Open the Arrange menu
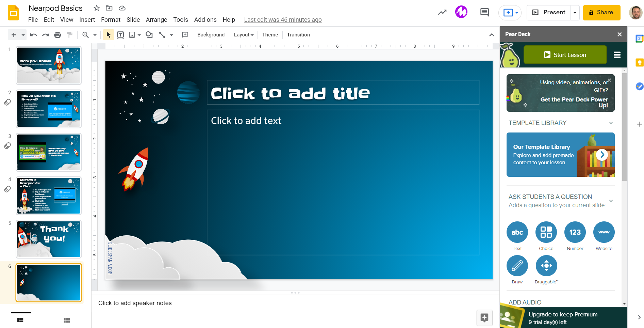 coord(156,20)
